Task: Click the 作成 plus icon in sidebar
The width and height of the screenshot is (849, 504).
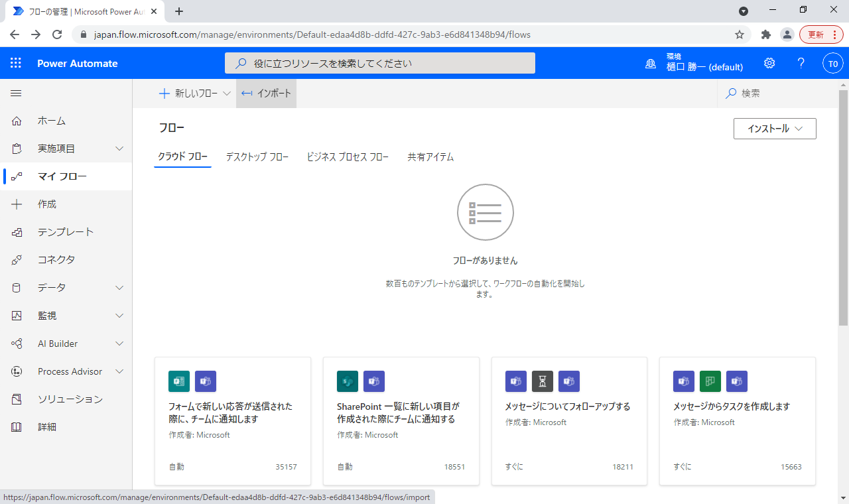Action: click(x=17, y=204)
